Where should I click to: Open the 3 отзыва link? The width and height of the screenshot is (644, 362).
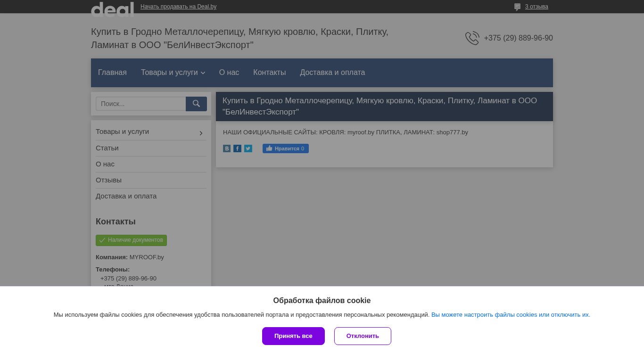(537, 7)
